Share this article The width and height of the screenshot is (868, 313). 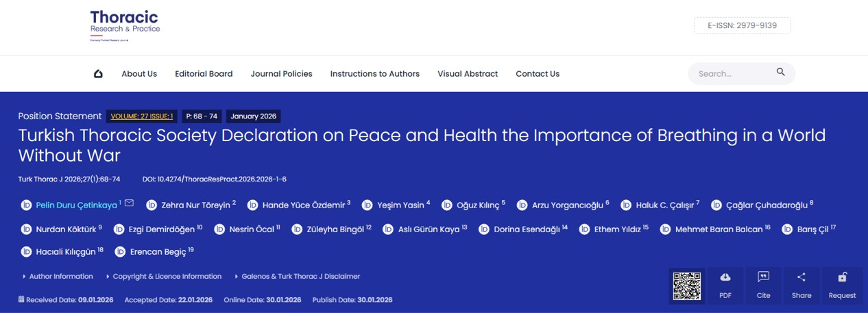point(801,285)
